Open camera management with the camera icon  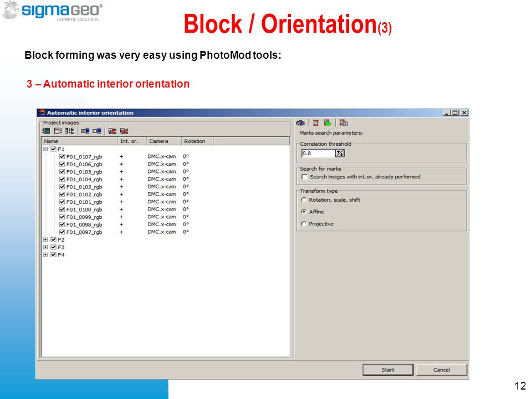[x=300, y=123]
